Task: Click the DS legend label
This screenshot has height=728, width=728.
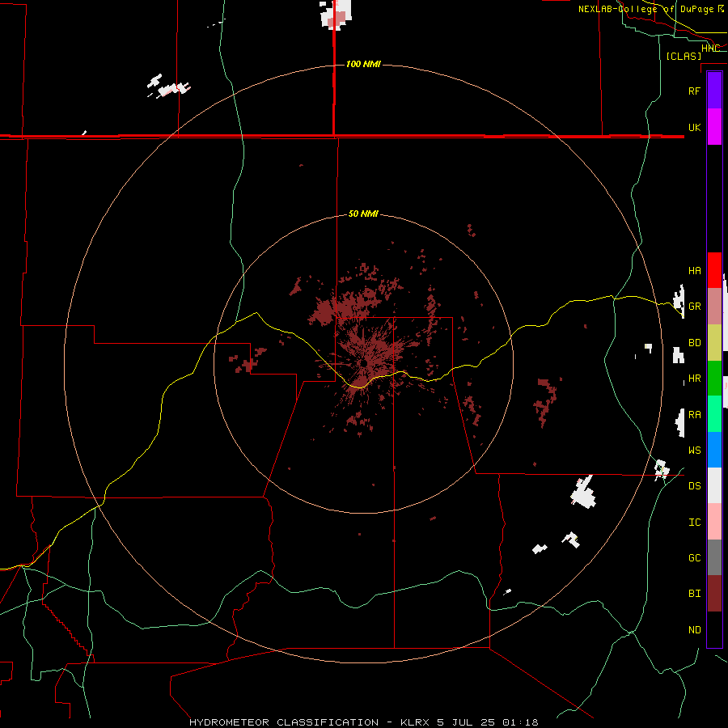Action: click(694, 486)
